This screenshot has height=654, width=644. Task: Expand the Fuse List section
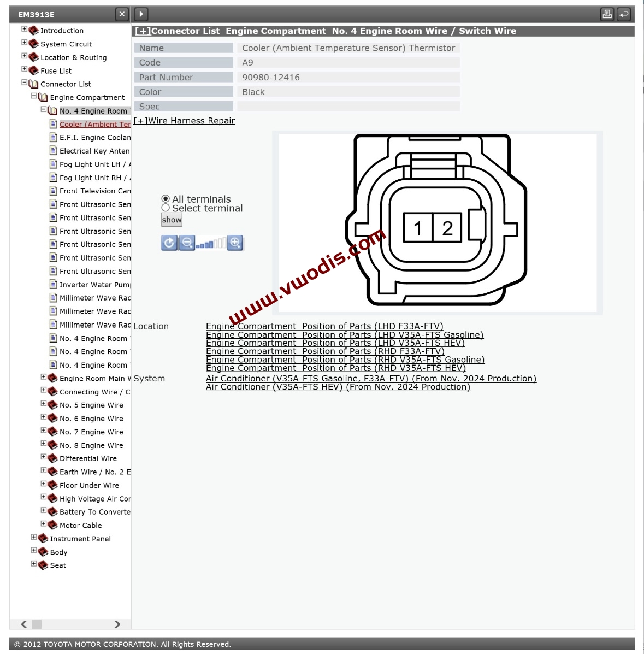[x=24, y=69]
